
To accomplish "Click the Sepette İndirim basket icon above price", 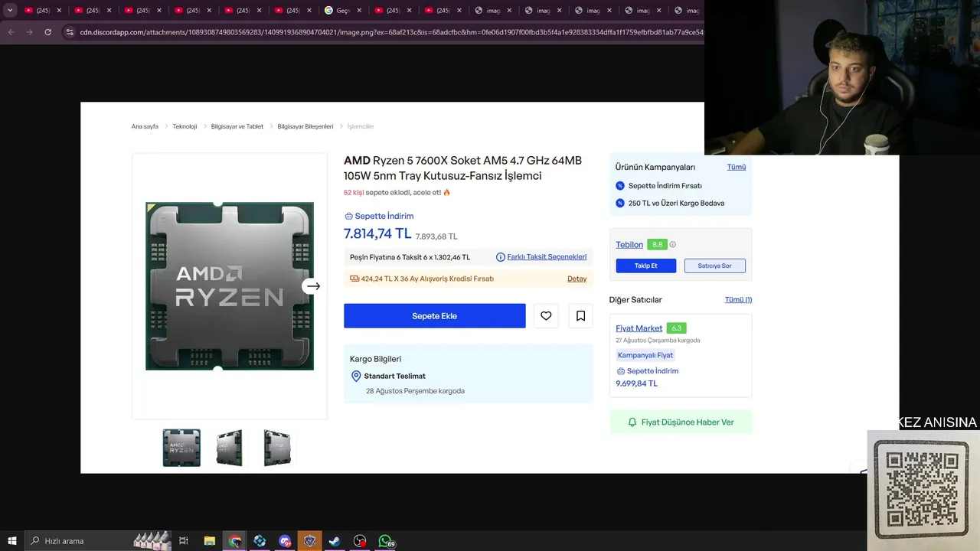I will click(x=348, y=216).
